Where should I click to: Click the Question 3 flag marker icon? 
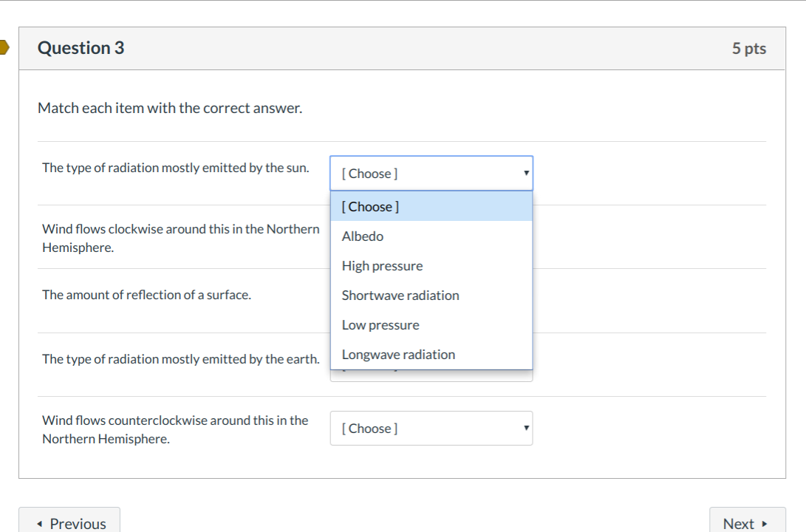coord(4,47)
